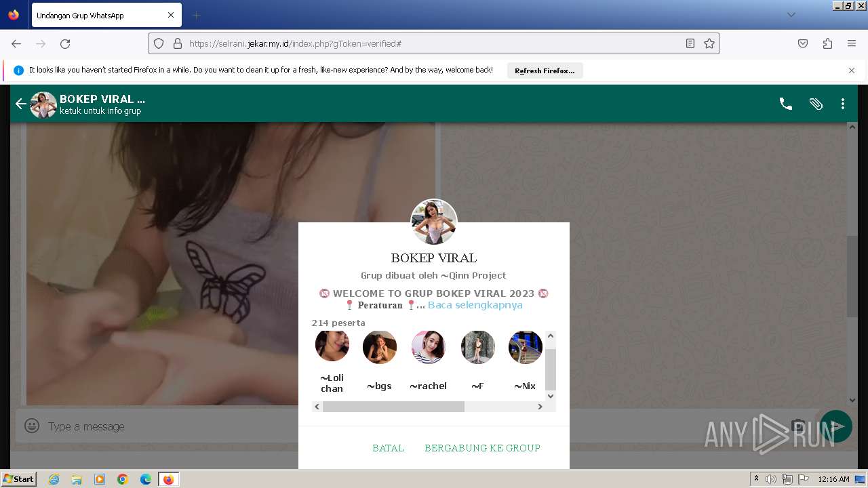Screen dimensions: 868x488
Task: Click the Firefox taskbar icon
Action: 168,479
